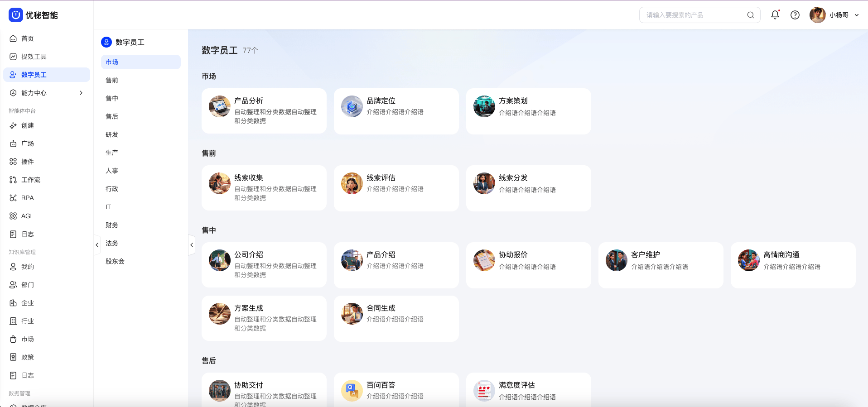868x407 pixels.
Task: Open AGI in the sidebar
Action: [x=26, y=216]
